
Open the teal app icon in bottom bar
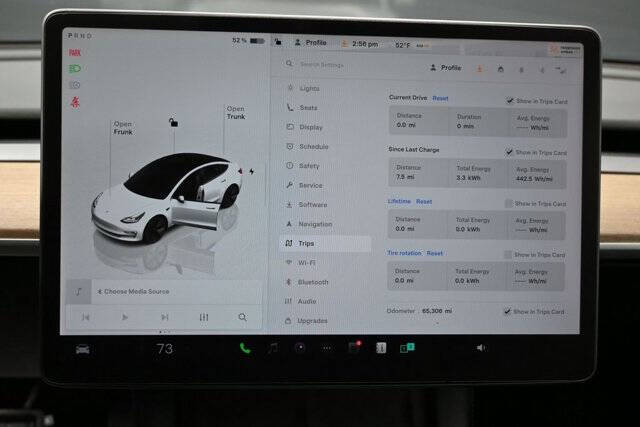407,348
